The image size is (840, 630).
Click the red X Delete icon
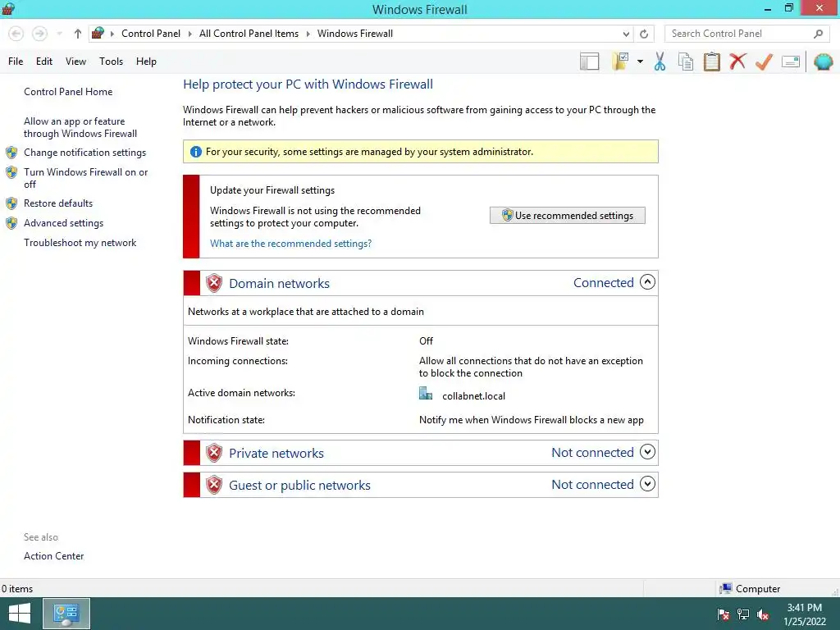coord(737,62)
